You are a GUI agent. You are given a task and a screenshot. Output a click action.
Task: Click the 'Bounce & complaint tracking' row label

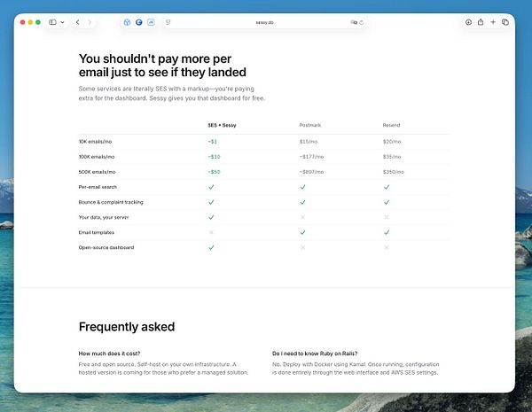pyautogui.click(x=111, y=202)
